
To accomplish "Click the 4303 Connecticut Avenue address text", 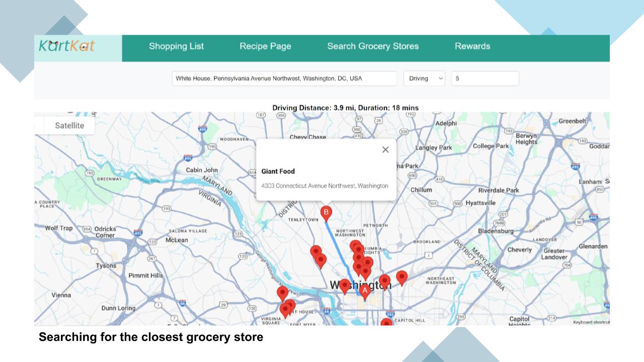I will tap(325, 186).
